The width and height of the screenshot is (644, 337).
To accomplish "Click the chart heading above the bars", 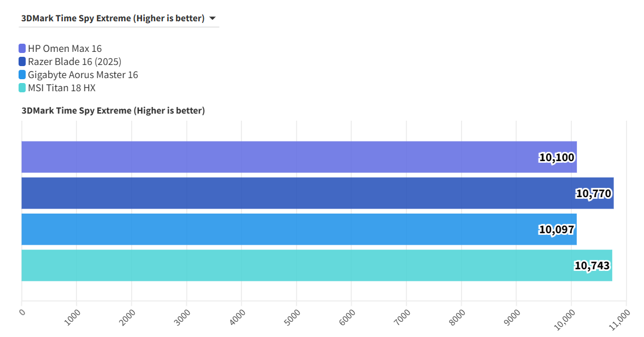I will coord(113,111).
